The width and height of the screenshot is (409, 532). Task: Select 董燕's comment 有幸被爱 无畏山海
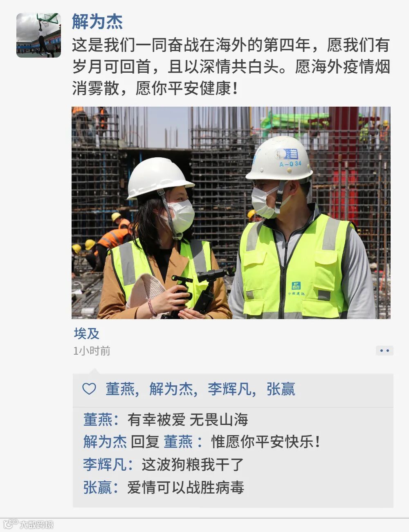(188, 420)
